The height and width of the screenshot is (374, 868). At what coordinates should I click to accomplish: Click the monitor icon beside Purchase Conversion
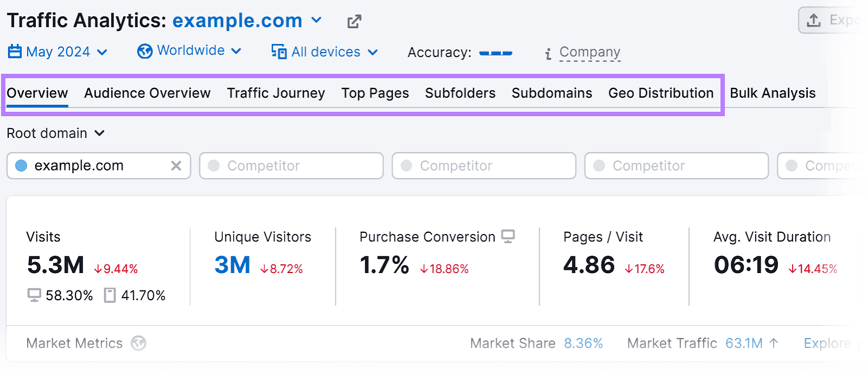508,237
